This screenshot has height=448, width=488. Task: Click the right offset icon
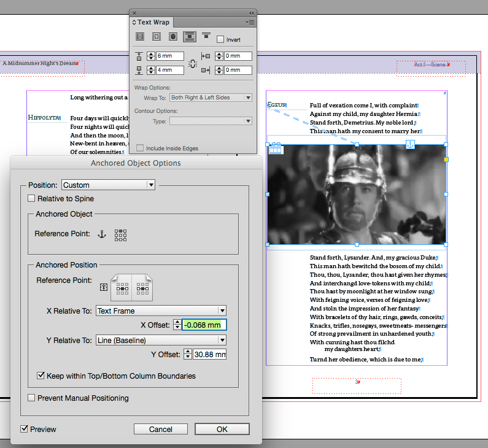pos(206,71)
